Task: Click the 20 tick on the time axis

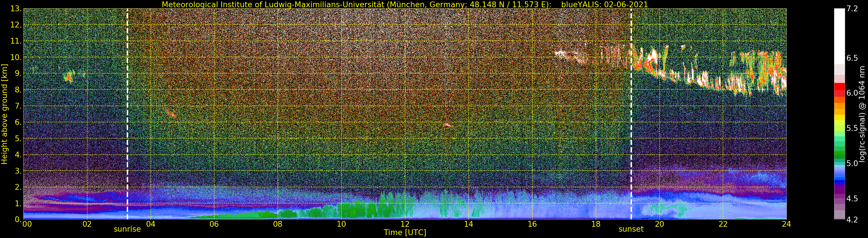Action: 659,224
